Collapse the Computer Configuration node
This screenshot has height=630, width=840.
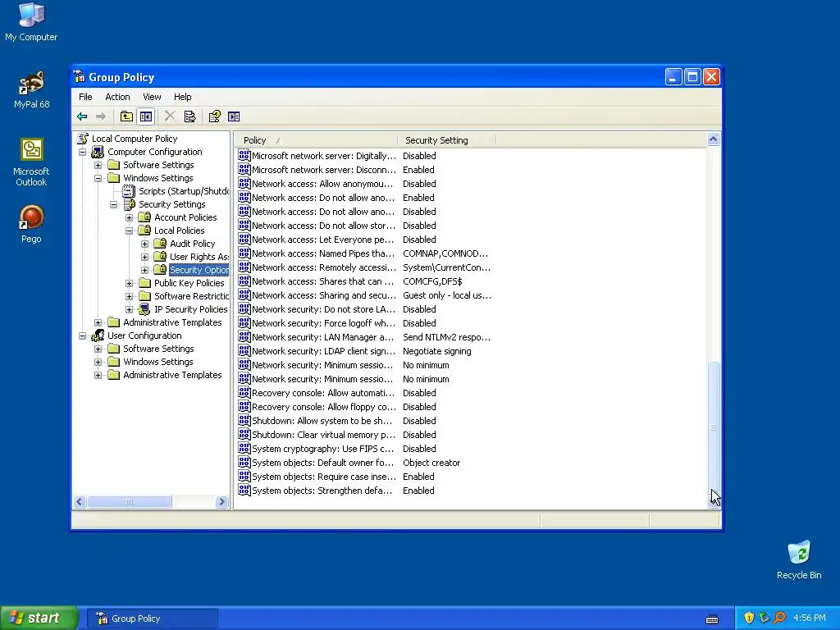83,152
